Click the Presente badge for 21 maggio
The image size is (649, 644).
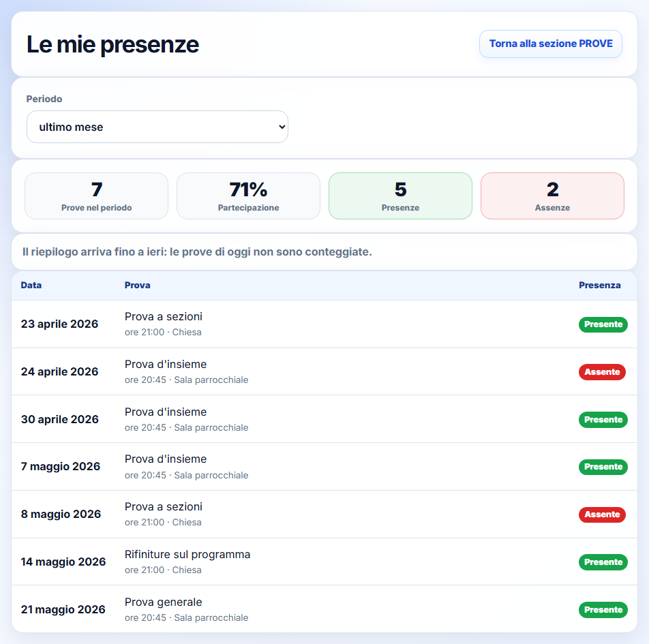603,610
